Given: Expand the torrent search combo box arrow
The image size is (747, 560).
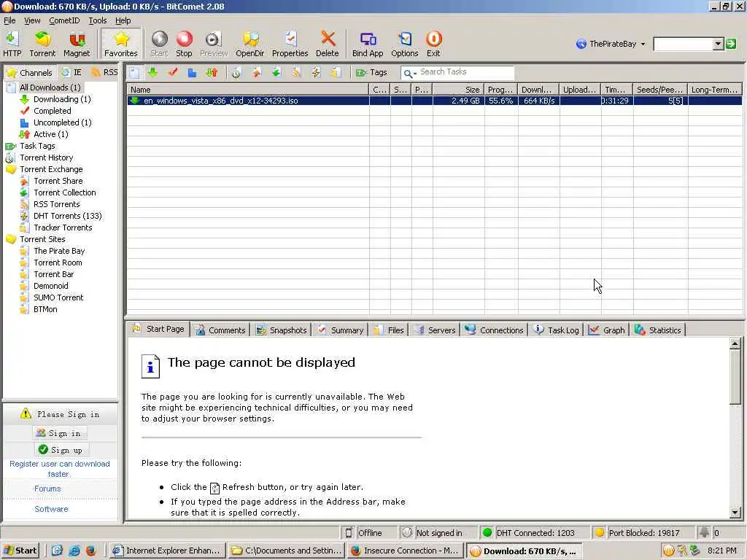Looking at the screenshot, I should (x=718, y=44).
